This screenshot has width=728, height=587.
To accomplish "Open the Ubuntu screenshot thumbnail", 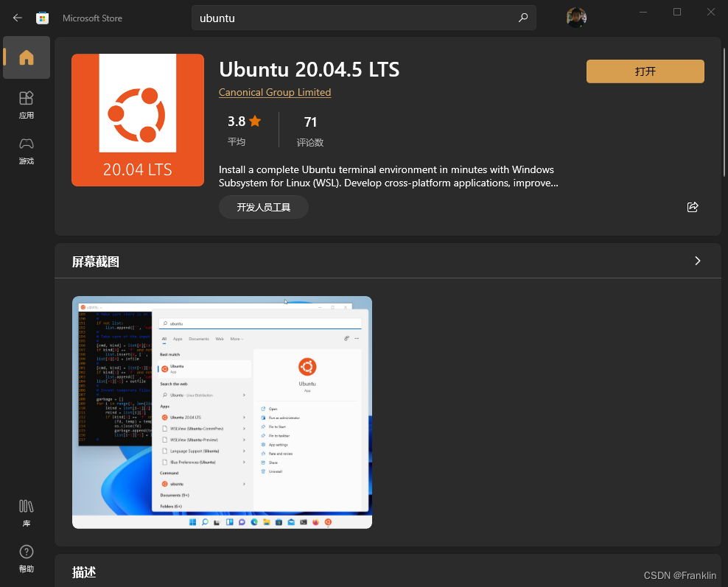I will click(221, 412).
